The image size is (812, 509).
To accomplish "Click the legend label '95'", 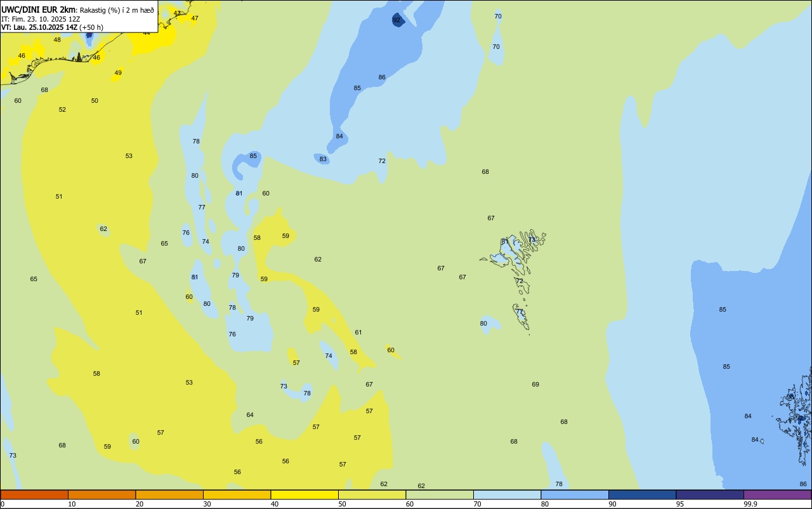I will click(x=680, y=504).
